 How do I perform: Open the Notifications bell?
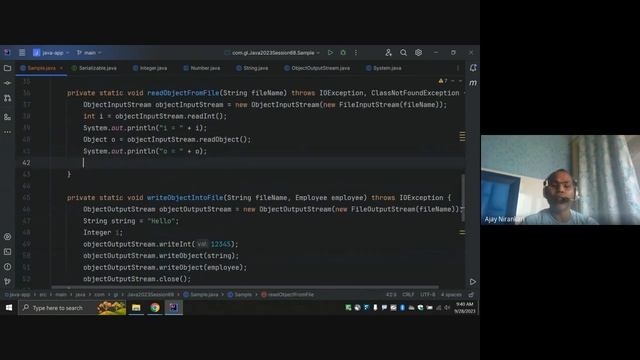pyautogui.click(x=473, y=68)
